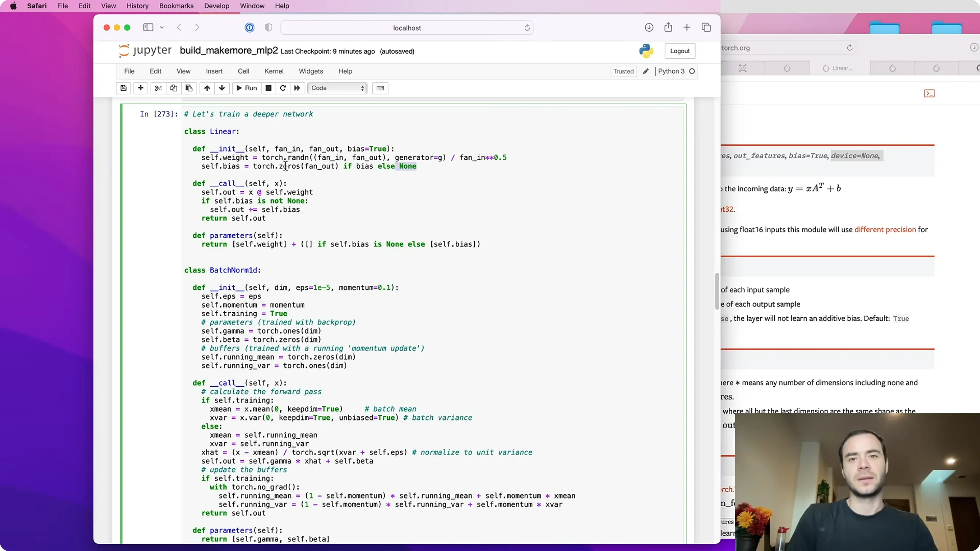The width and height of the screenshot is (980, 551).
Task: Select the Linear tab in background window
Action: tap(839, 68)
